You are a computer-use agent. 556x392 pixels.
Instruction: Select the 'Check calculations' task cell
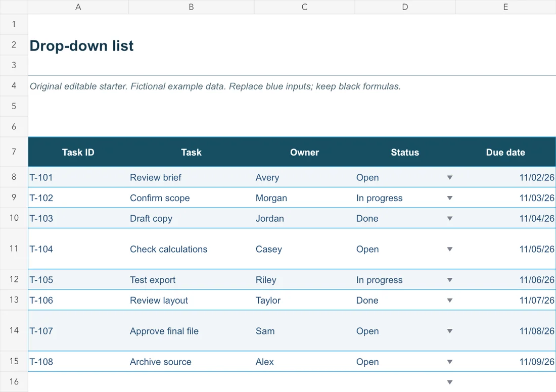click(191, 249)
